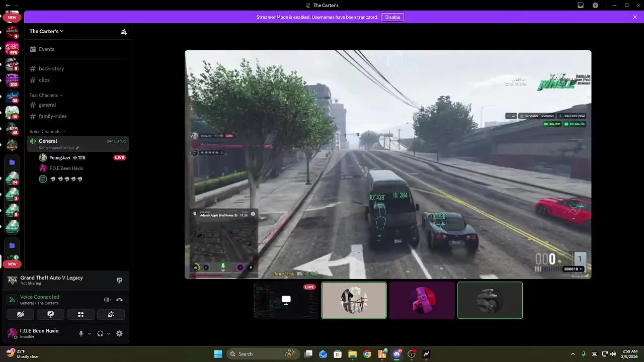Select the General voice channel

pos(78,144)
